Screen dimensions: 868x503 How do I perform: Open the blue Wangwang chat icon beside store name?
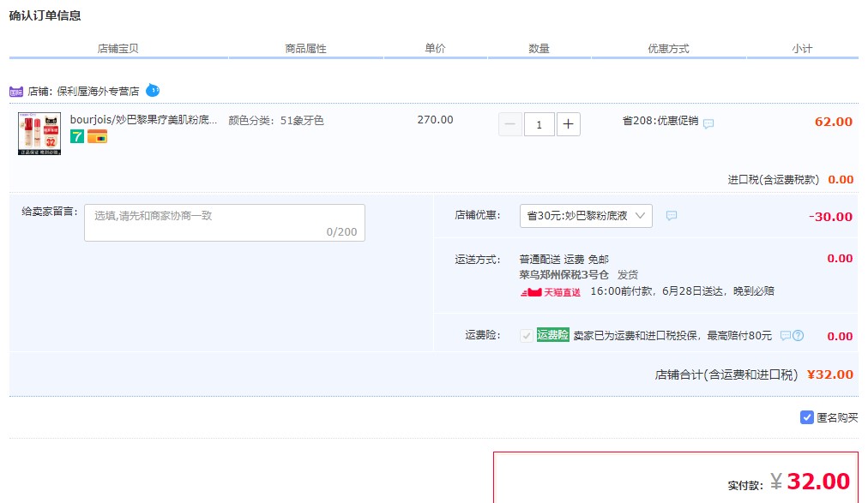pos(153,90)
